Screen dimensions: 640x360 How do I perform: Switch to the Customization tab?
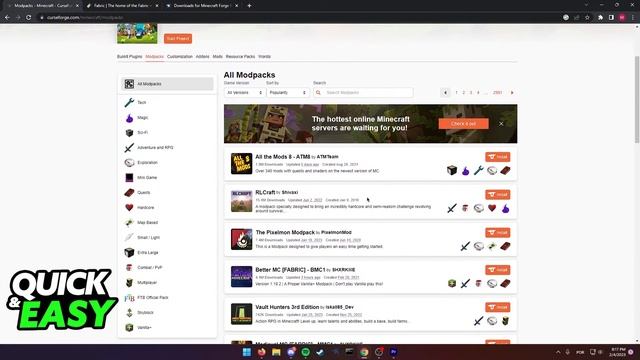180,57
